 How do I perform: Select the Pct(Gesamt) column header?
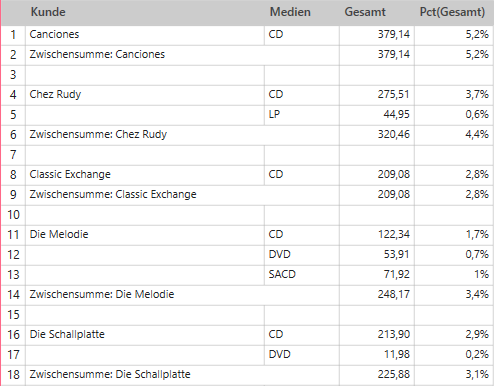click(454, 12)
